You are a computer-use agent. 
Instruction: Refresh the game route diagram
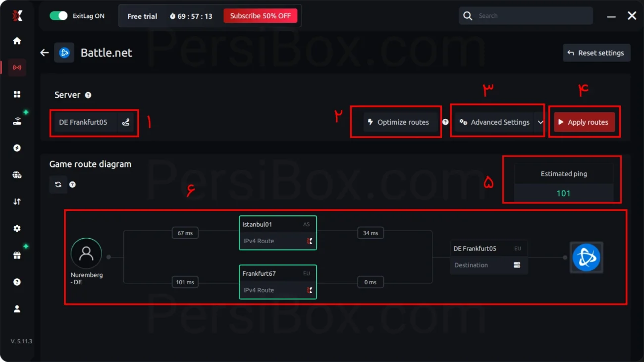58,185
